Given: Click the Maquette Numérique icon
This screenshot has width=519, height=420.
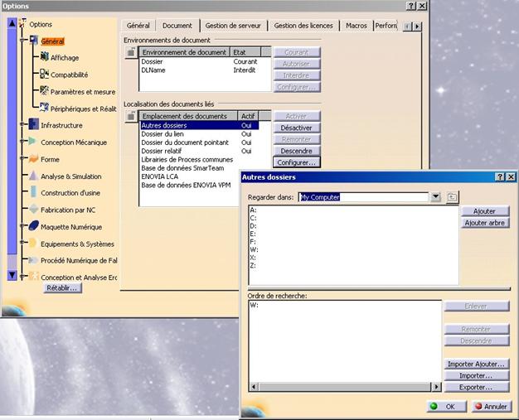Looking at the screenshot, I should point(33,226).
